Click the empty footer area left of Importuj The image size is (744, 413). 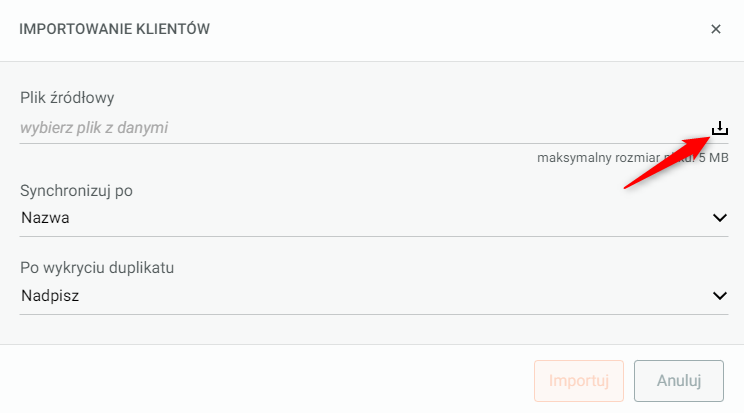pyautogui.click(x=270, y=380)
